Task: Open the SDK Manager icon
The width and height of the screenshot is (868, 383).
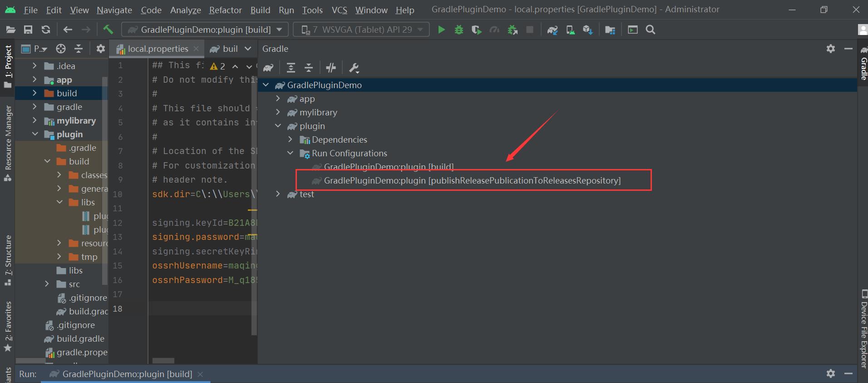Action: pos(588,30)
